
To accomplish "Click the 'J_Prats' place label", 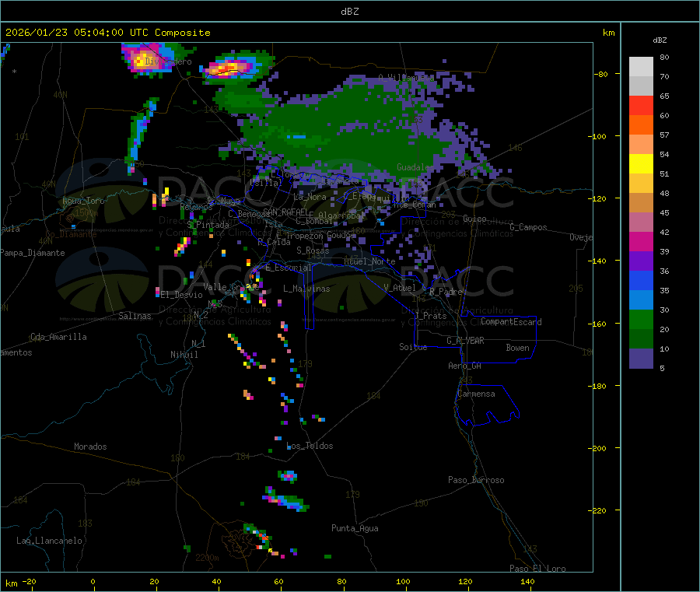I will 430,315.
